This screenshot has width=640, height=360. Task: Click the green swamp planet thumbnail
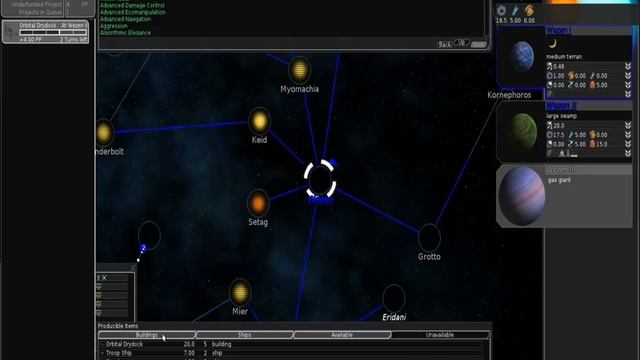click(523, 131)
